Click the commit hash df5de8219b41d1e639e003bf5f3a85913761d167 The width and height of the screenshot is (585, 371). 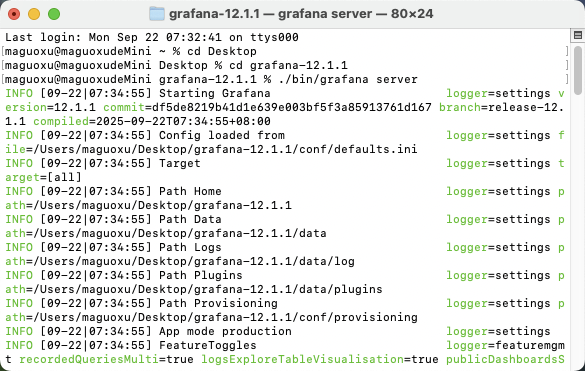click(292, 107)
